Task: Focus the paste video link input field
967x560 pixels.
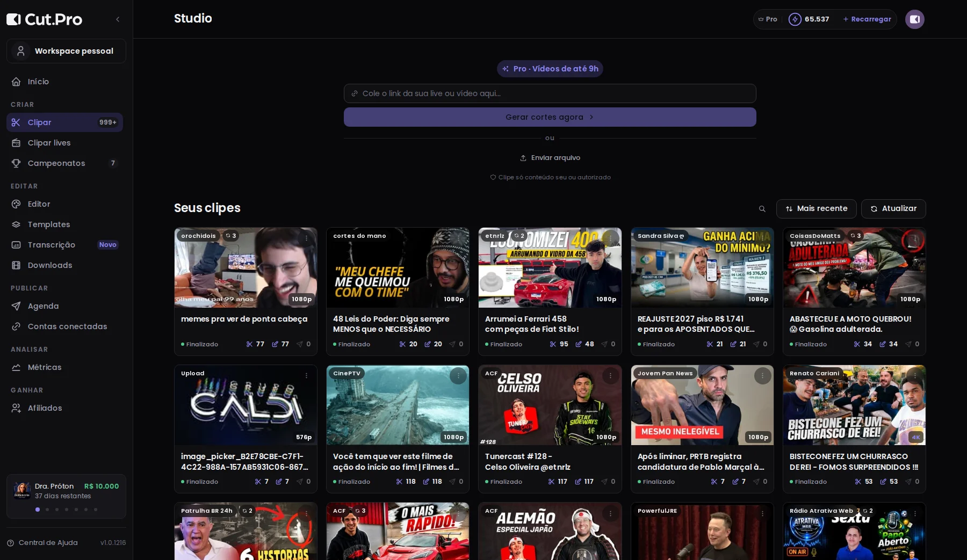Action: click(550, 93)
